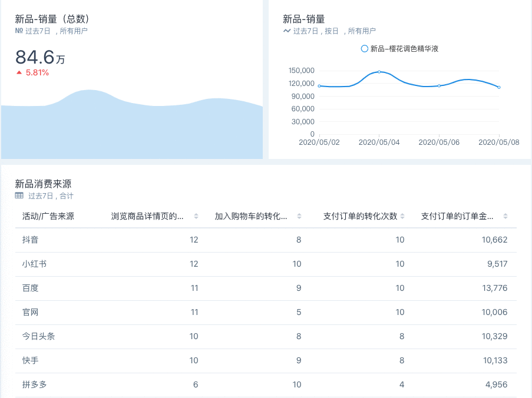Select the 抖音 row

tap(266, 240)
